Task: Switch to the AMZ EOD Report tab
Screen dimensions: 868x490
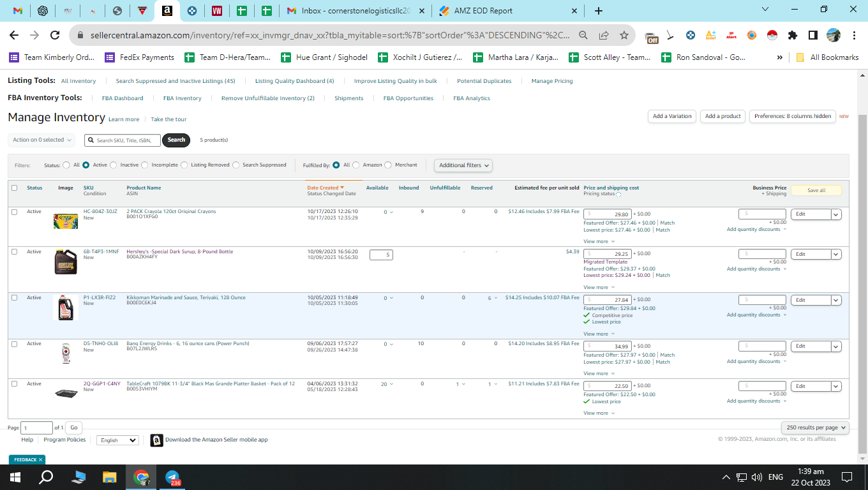Action: point(507,11)
